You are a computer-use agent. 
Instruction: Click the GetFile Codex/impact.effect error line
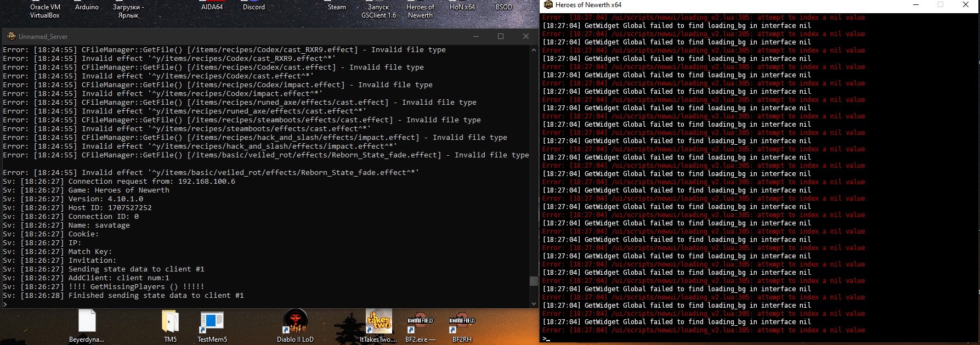218,85
